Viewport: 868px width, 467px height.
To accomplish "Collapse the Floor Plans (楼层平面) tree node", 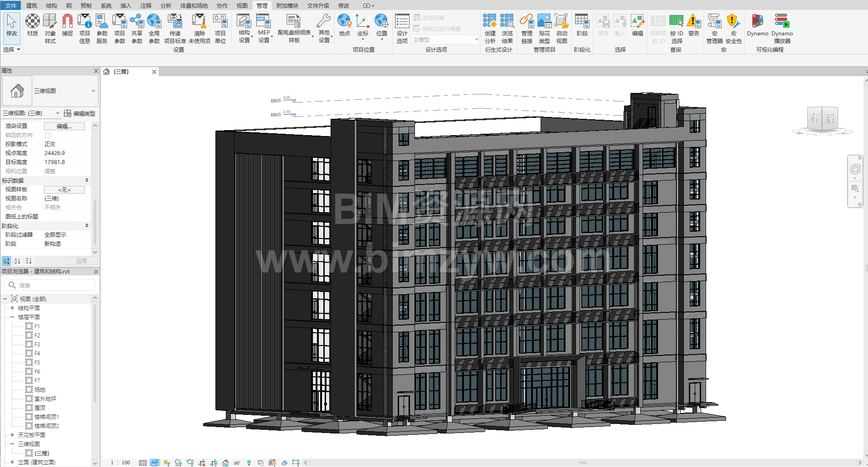I will click(x=12, y=317).
